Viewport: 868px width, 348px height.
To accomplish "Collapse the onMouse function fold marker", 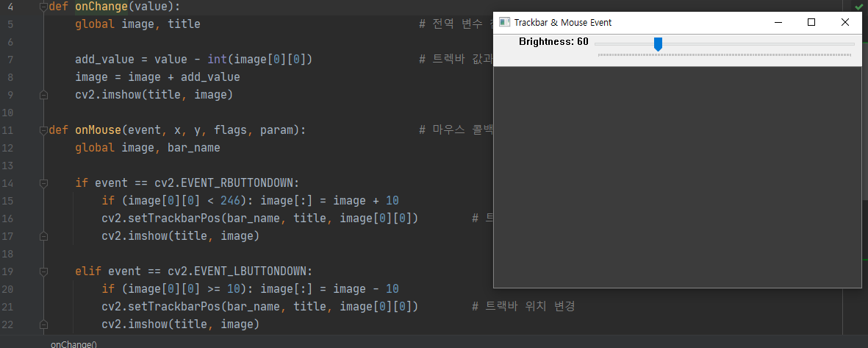I will click(44, 131).
